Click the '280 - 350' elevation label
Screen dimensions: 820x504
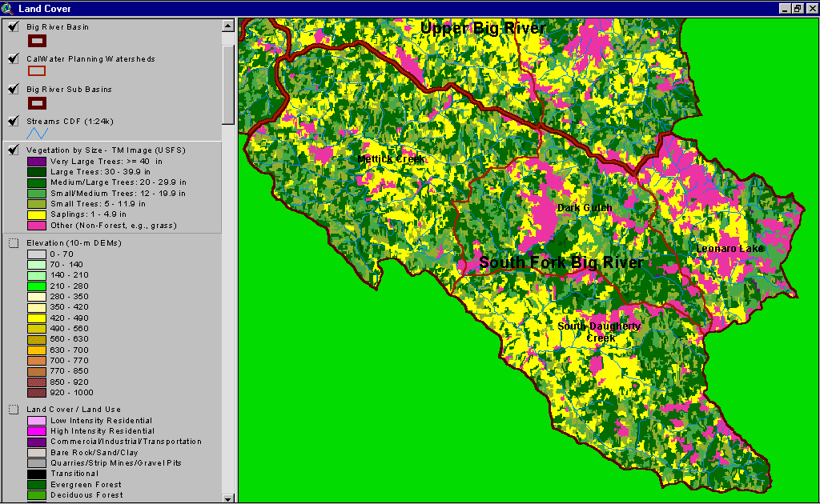70,297
